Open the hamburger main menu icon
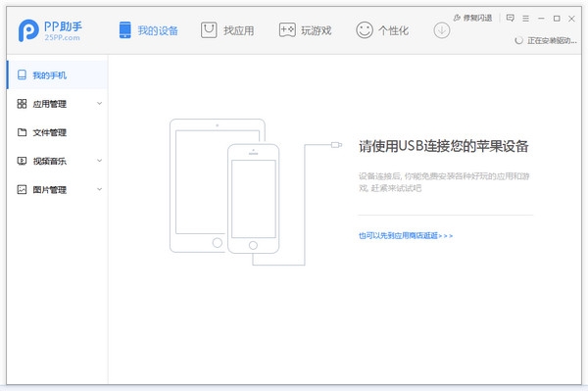588x391 pixels. pyautogui.click(x=525, y=18)
